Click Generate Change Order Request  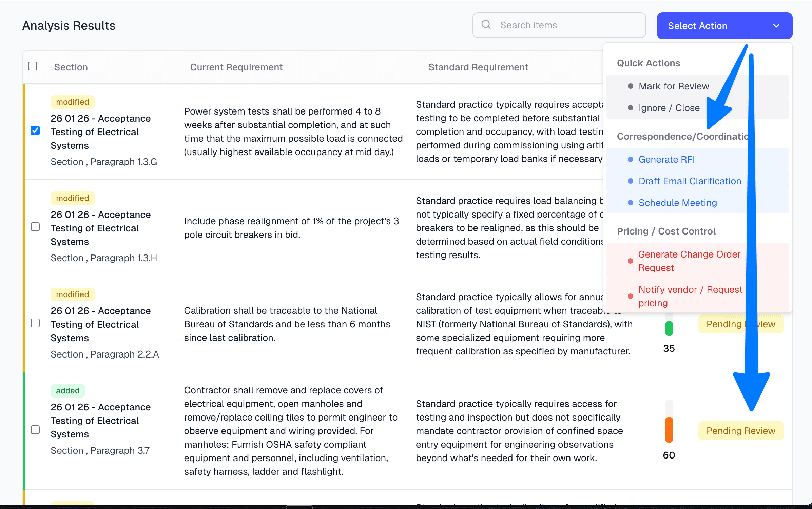pyautogui.click(x=689, y=261)
